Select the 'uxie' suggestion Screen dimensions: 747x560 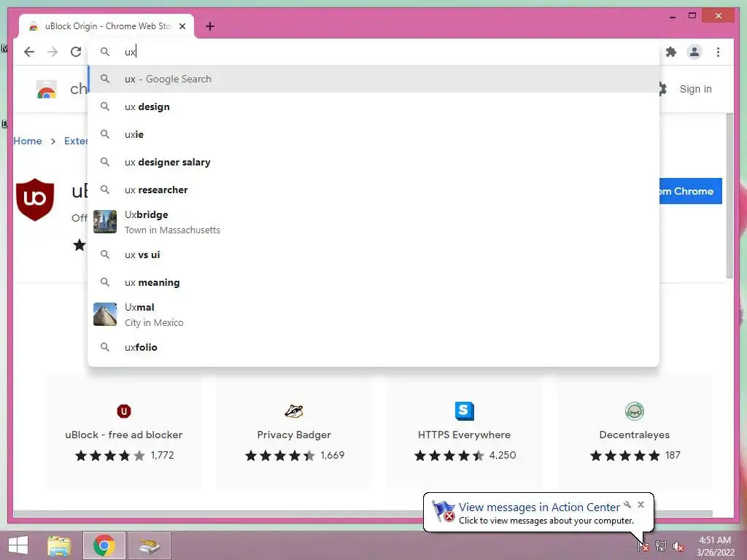(x=373, y=134)
